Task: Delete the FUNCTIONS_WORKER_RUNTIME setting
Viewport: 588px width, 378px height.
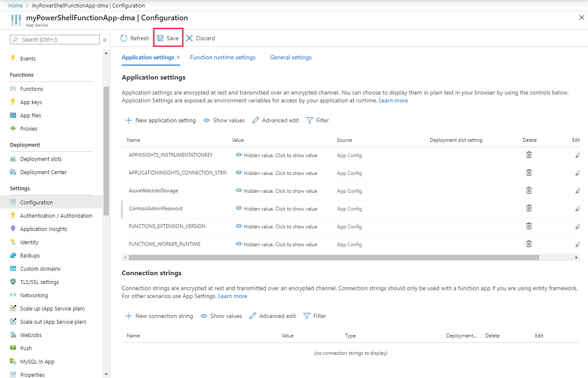Action: click(529, 244)
